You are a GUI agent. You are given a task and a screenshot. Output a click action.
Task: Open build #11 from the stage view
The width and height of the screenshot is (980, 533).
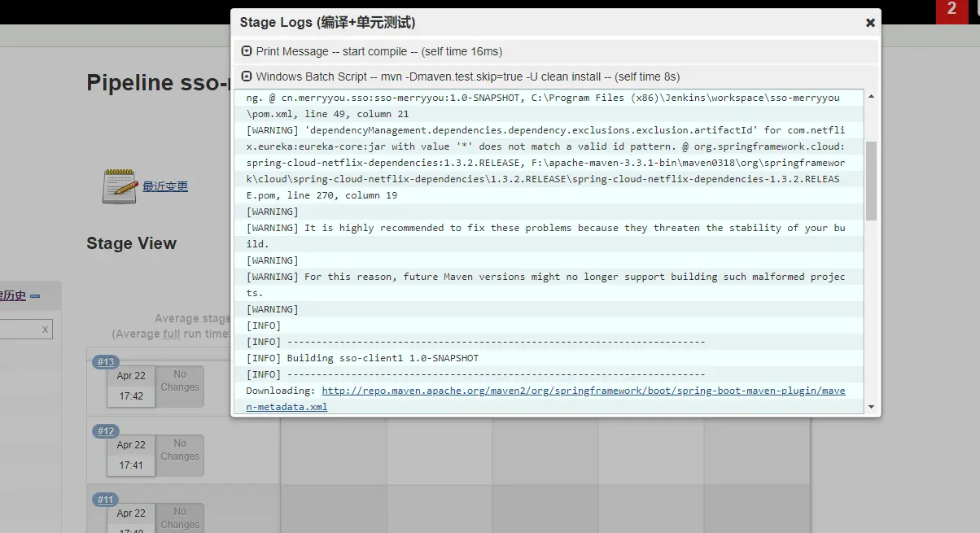coord(104,500)
